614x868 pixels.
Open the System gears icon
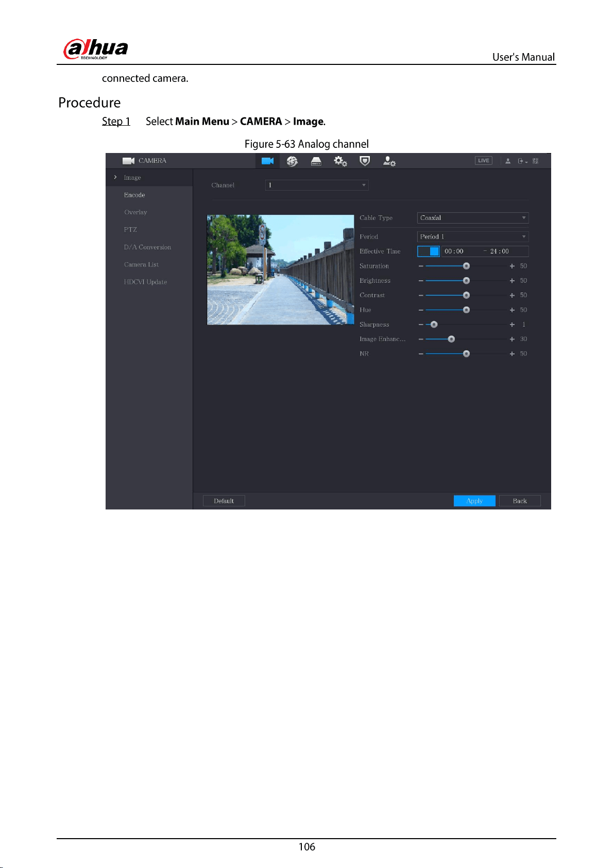point(340,161)
